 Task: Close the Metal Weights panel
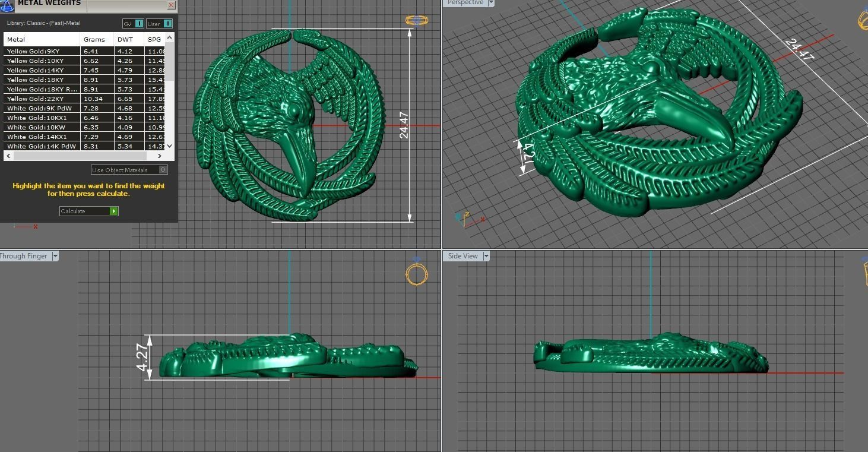(x=171, y=5)
